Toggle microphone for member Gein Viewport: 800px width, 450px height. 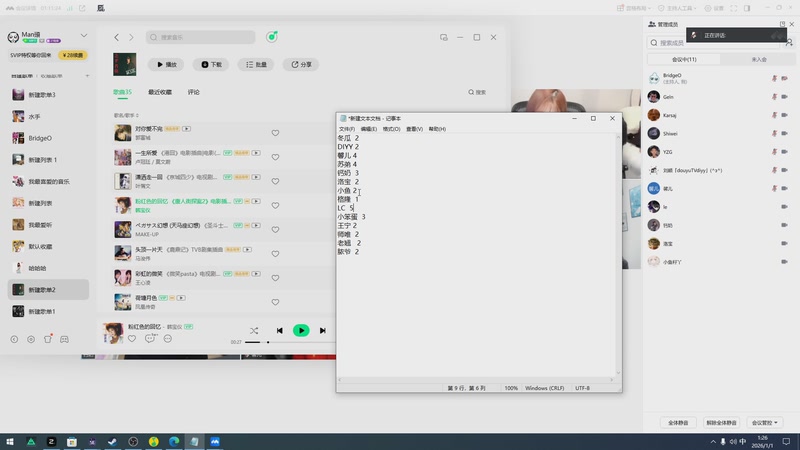point(774,97)
